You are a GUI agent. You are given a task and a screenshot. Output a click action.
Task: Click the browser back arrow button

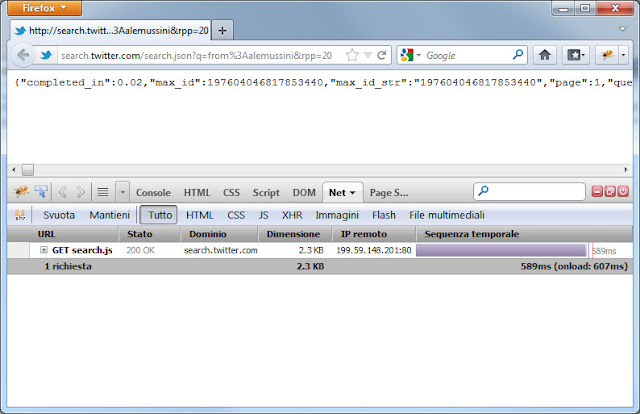point(23,55)
